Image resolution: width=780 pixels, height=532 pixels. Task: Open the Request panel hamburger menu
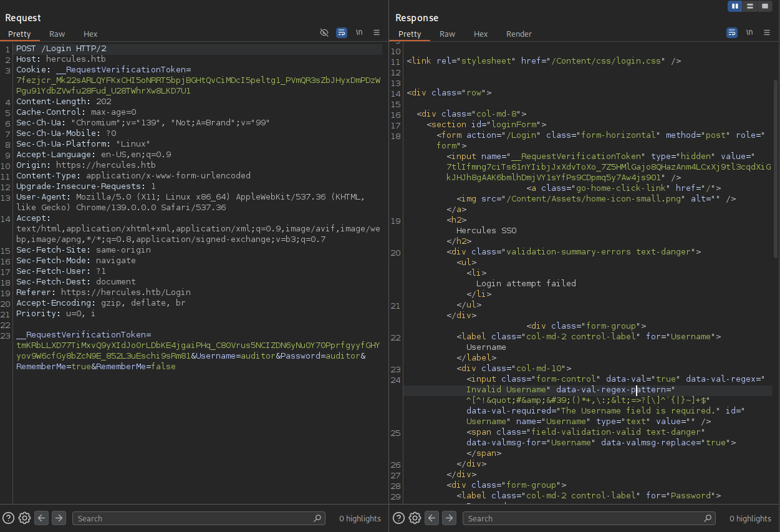[377, 32]
